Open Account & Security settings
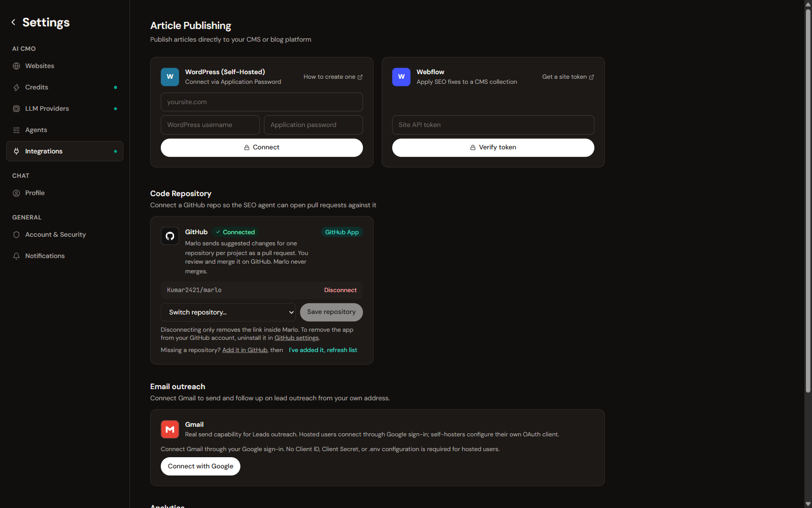Image resolution: width=812 pixels, height=508 pixels. [64, 235]
